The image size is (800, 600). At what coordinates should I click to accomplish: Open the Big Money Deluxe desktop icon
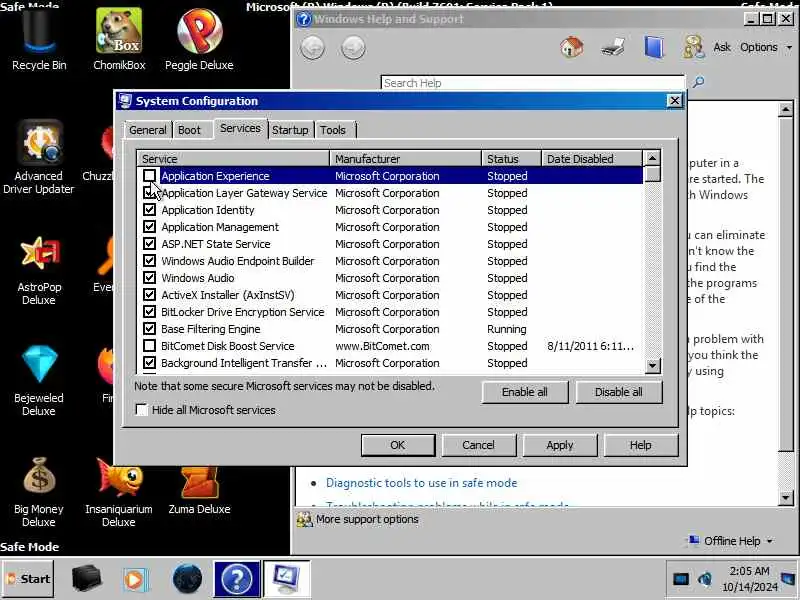39,492
